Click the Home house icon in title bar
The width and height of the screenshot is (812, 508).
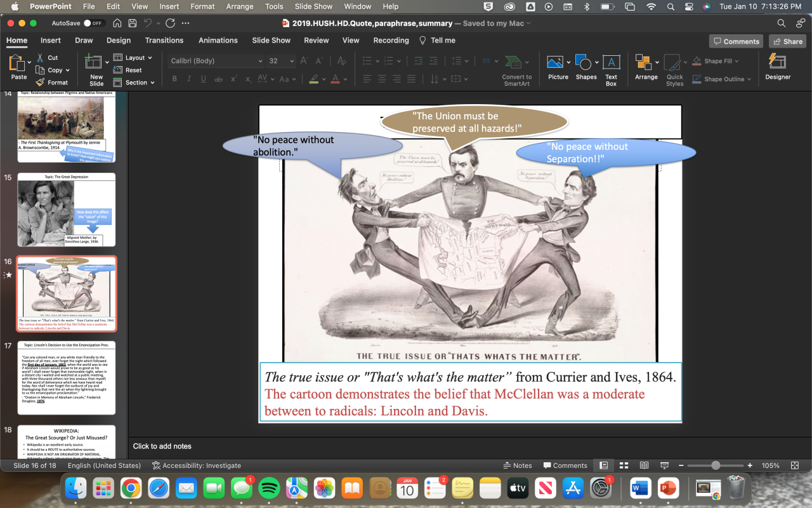pos(117,23)
